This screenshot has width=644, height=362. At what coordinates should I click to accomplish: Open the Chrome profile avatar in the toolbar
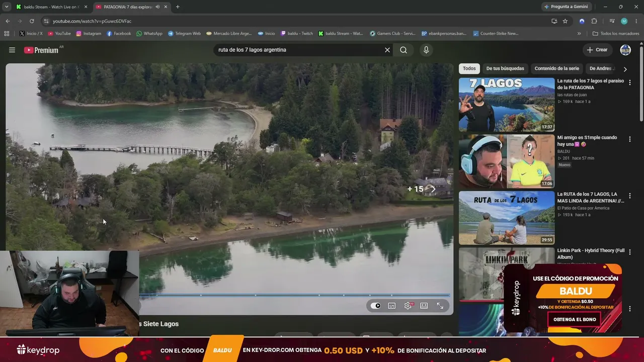(624, 21)
